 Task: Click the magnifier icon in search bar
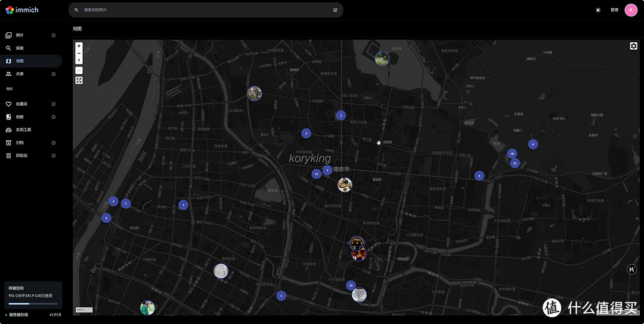(76, 10)
